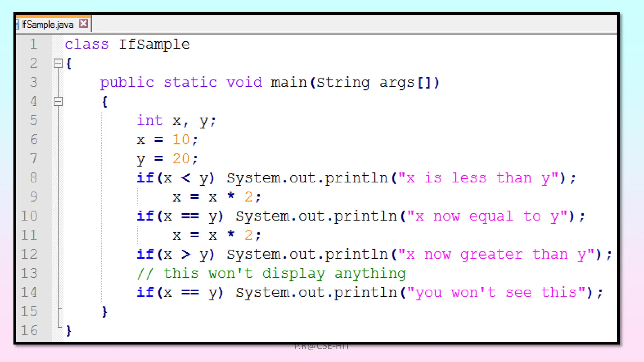This screenshot has width=644, height=362.
Task: Collapse the main method fold marker on line 4
Action: (58, 101)
